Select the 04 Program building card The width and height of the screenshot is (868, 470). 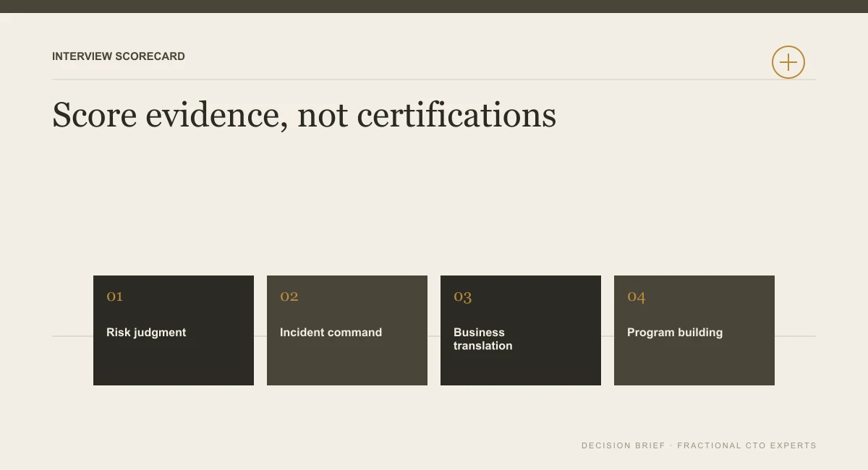(x=694, y=330)
